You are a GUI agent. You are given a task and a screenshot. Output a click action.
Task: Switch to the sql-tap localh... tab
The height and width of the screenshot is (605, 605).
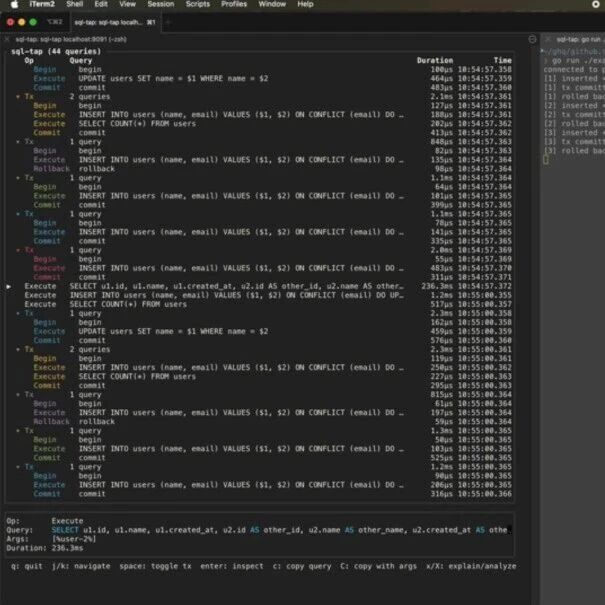[x=115, y=22]
